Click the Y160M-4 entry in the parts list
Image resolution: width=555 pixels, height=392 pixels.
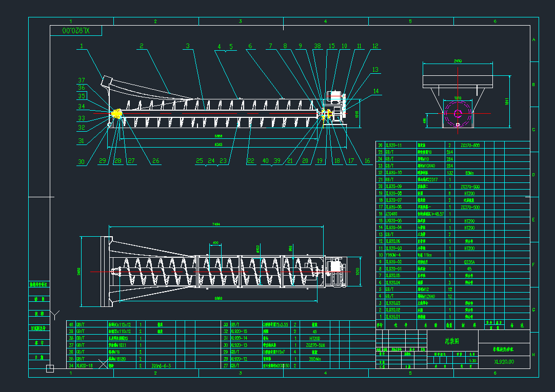(393, 255)
